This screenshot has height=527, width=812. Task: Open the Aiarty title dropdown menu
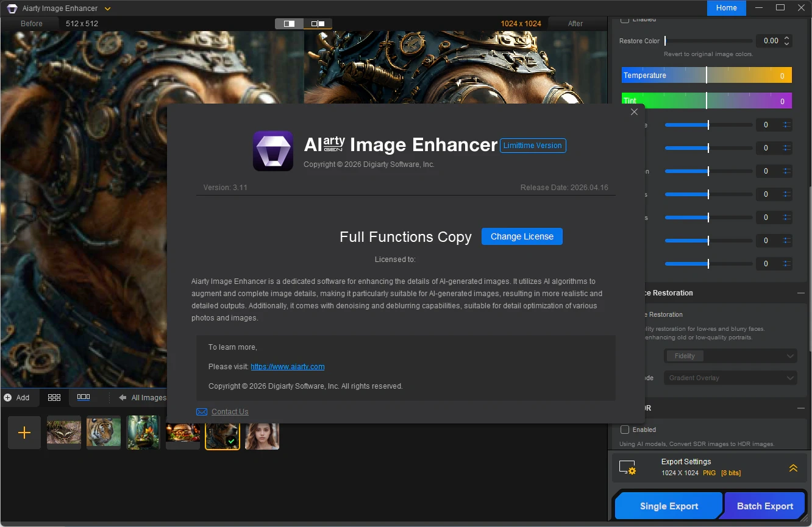(x=108, y=9)
